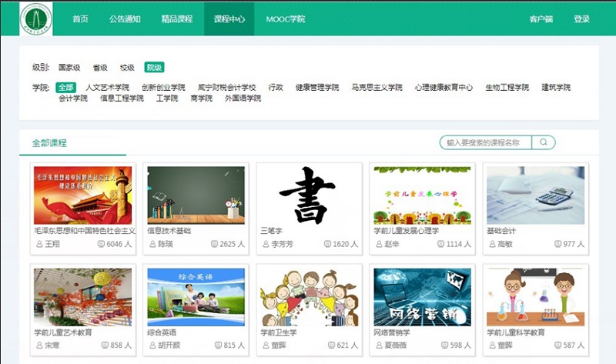Click the teacher icon beside 李芳芳
616x364 pixels.
click(266, 245)
